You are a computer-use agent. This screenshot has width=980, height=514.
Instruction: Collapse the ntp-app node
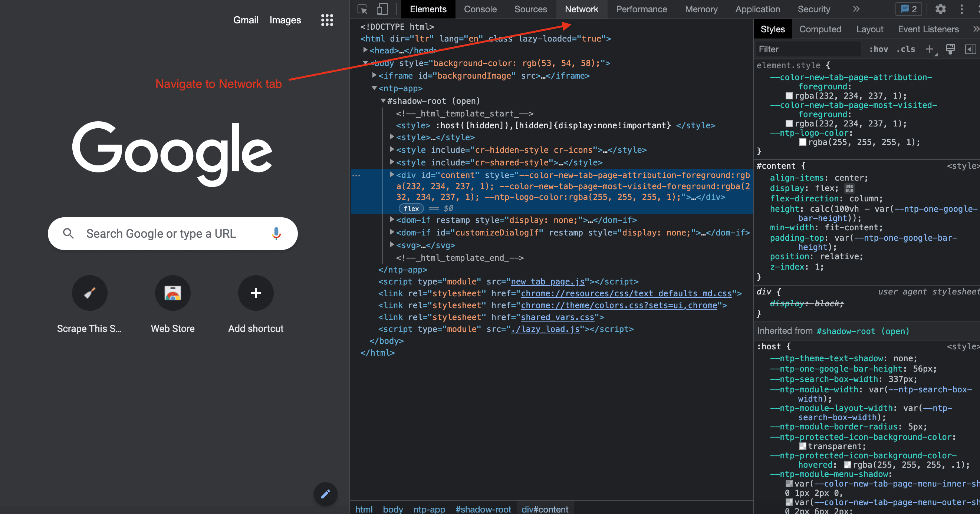374,88
